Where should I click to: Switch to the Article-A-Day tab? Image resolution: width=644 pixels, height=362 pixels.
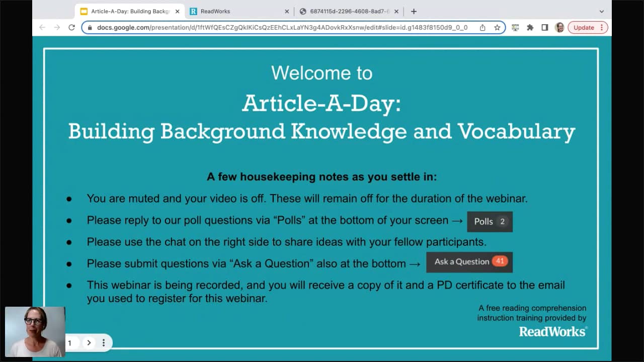pyautogui.click(x=130, y=11)
